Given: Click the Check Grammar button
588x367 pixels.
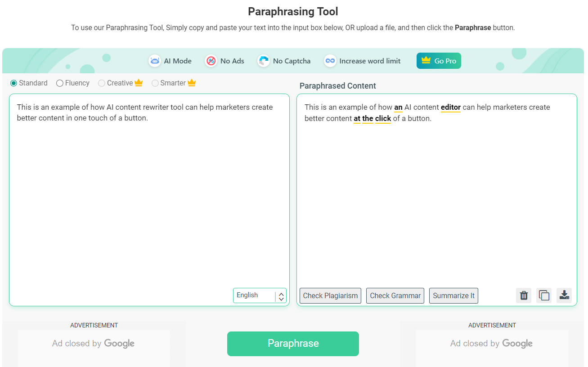Looking at the screenshot, I should pos(395,295).
